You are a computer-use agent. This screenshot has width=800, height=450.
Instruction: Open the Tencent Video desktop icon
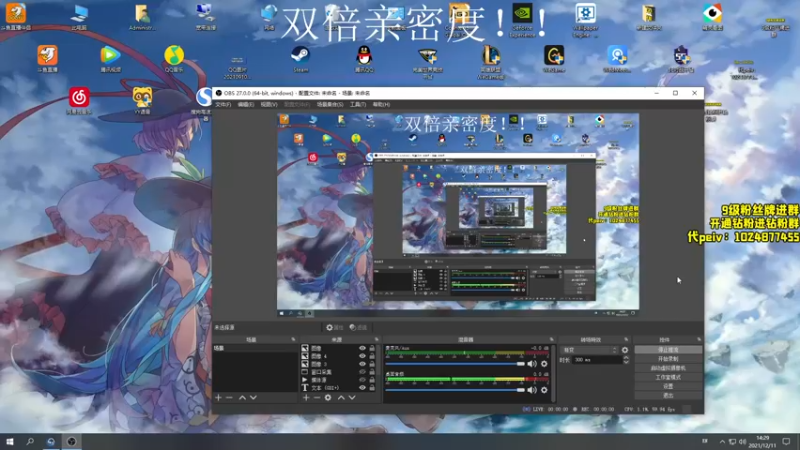click(x=110, y=59)
